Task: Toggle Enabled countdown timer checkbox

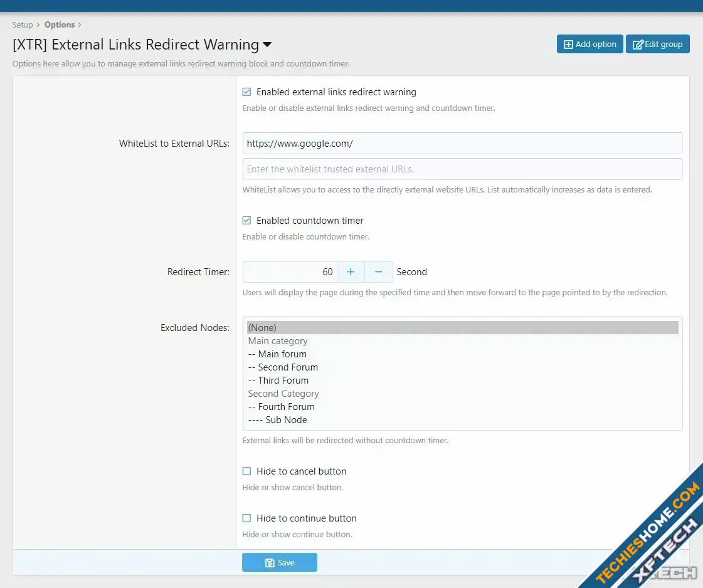Action: [246, 221]
